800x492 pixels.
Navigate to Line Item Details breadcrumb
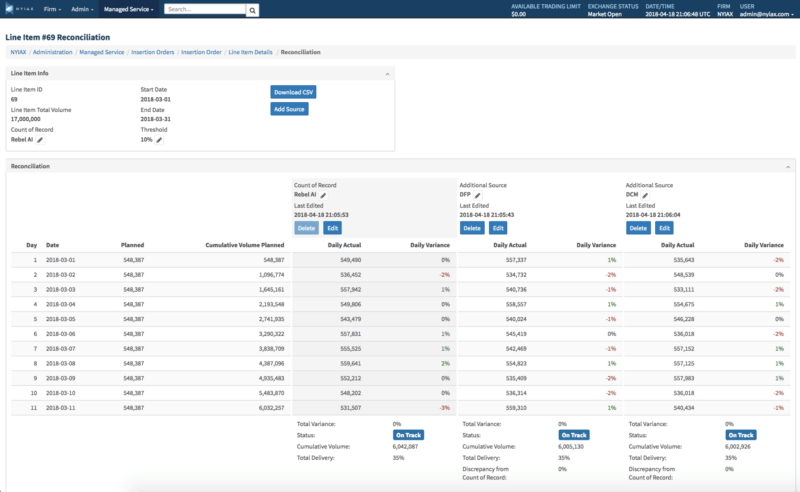pyautogui.click(x=250, y=51)
